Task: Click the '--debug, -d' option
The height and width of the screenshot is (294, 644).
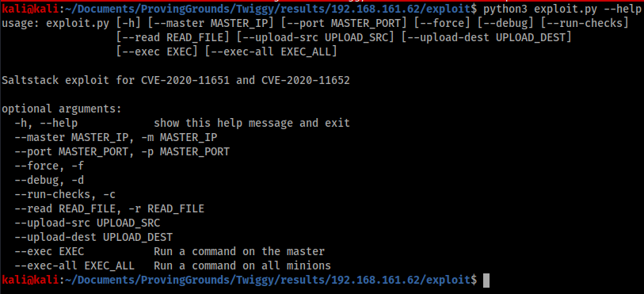Action: [x=49, y=180]
